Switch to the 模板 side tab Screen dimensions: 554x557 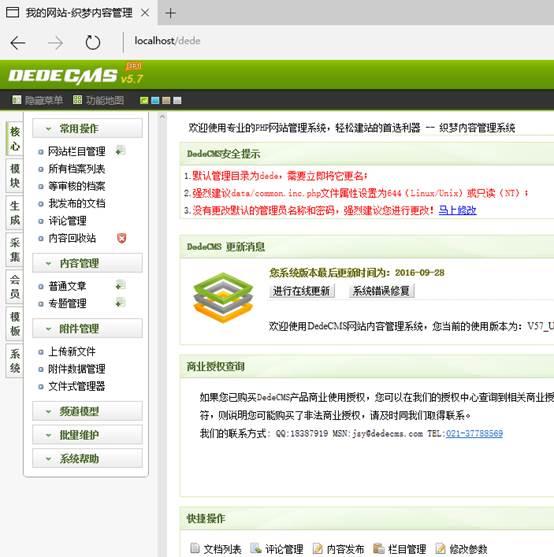click(15, 323)
